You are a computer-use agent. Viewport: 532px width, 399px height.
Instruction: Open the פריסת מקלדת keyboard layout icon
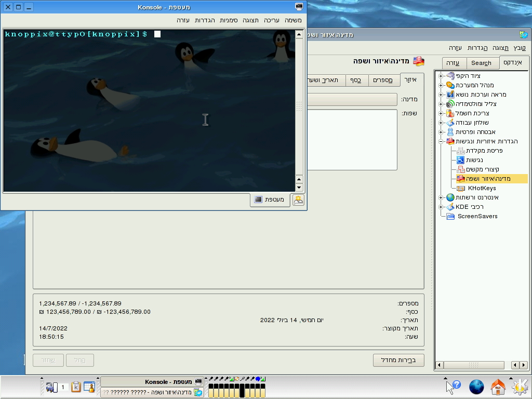tap(460, 151)
